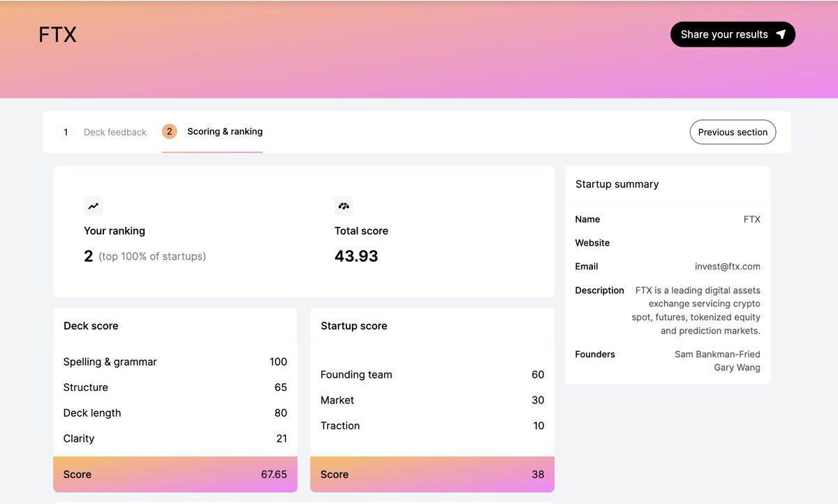Click the ranking value 2
This screenshot has height=504, width=838.
[x=89, y=256]
